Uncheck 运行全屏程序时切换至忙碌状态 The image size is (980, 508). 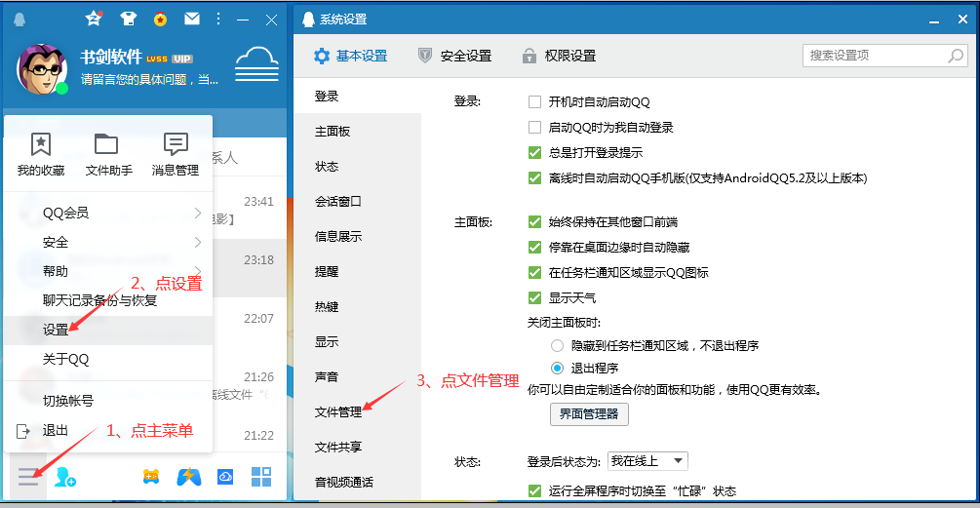pos(534,491)
